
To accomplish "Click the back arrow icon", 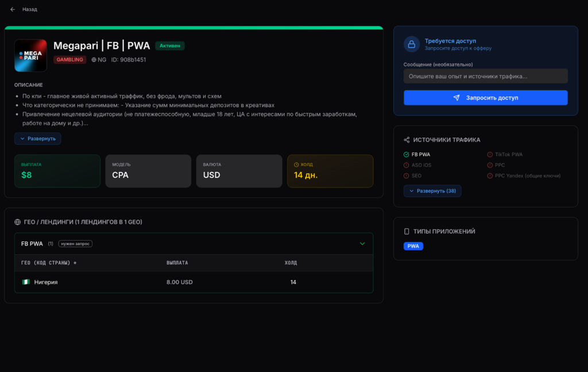I will tap(13, 9).
